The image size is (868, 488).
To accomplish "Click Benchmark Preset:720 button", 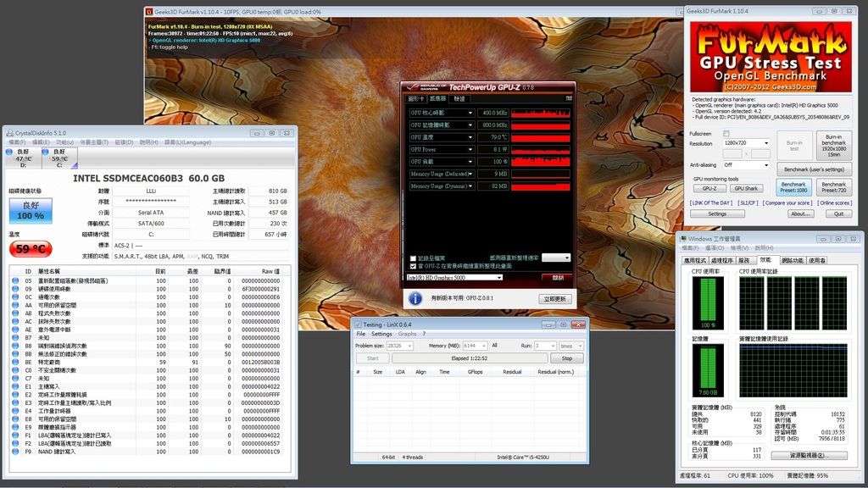I will click(834, 187).
